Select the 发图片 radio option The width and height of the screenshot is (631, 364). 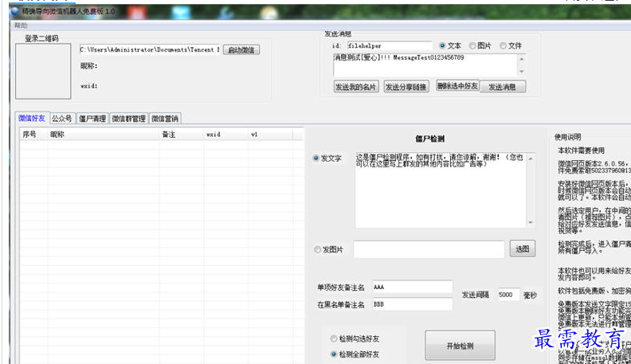318,249
